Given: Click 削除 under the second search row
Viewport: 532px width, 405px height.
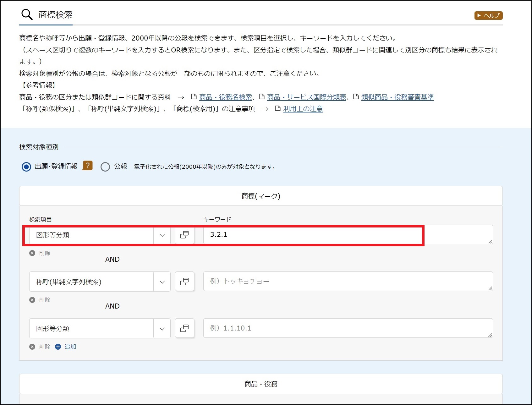Looking at the screenshot, I should click(45, 300).
